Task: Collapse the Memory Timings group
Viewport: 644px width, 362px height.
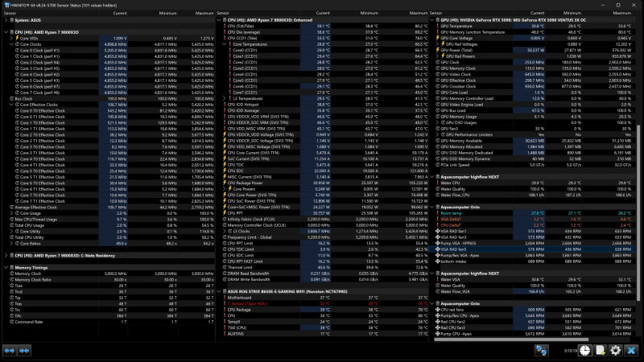Action: pyautogui.click(x=6, y=268)
